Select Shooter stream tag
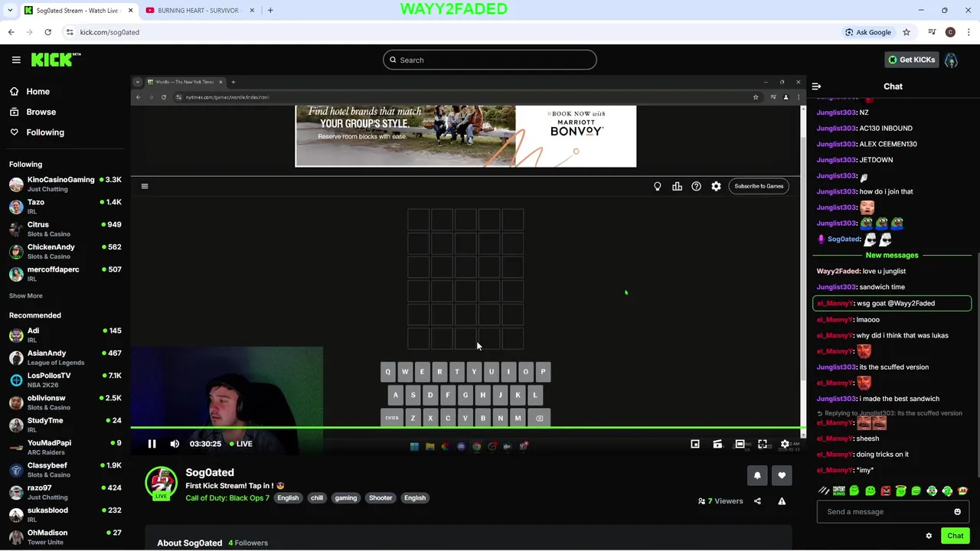The height and width of the screenshot is (551, 980). 381,498
